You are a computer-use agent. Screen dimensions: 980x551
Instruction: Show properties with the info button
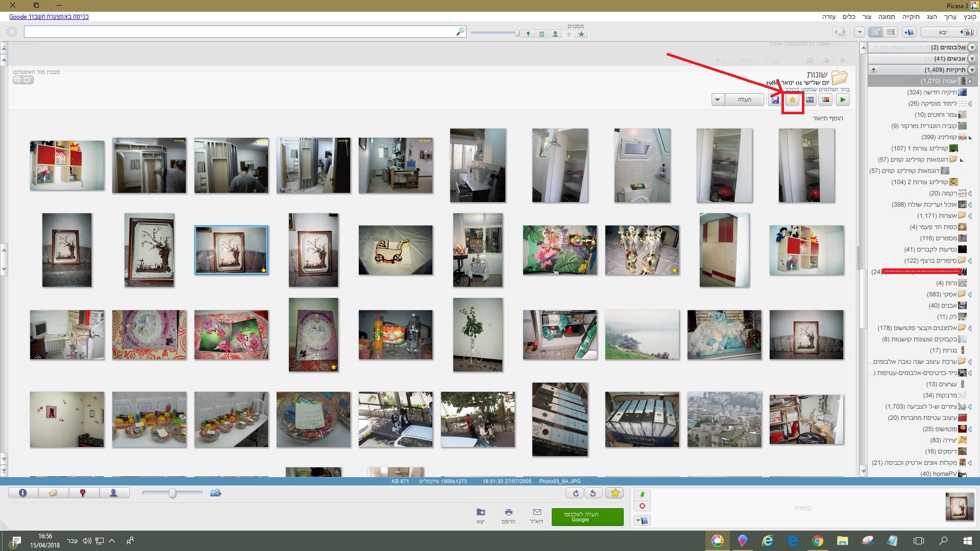pos(22,493)
